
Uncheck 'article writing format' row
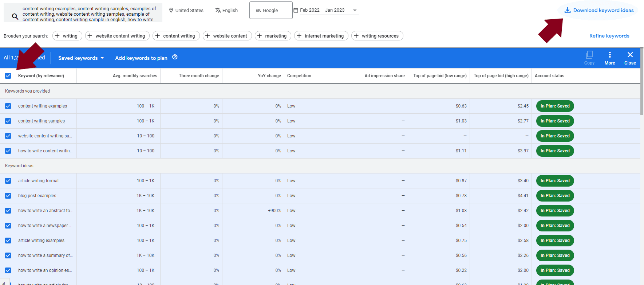pos(8,181)
